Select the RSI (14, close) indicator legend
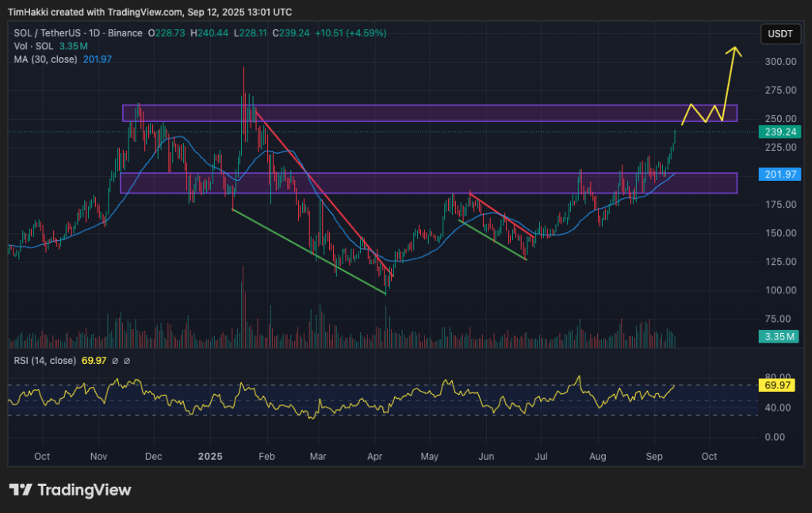The height and width of the screenshot is (513, 812). tap(44, 361)
